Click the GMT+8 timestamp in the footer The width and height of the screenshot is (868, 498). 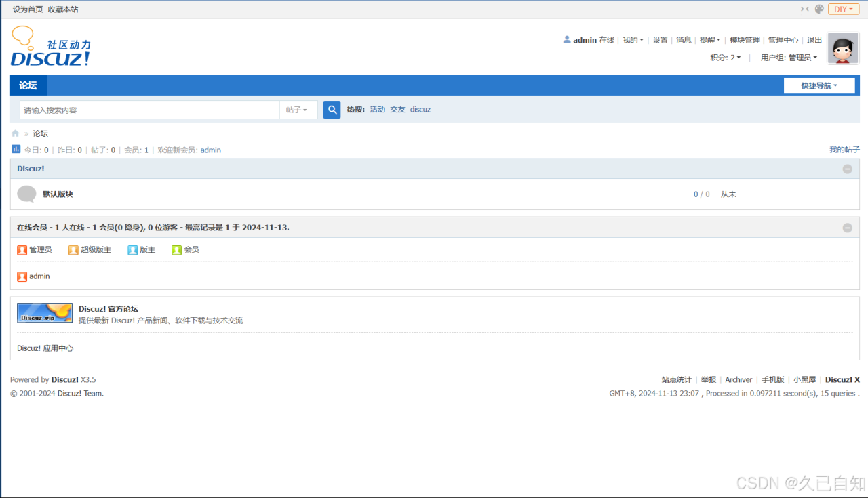click(654, 394)
